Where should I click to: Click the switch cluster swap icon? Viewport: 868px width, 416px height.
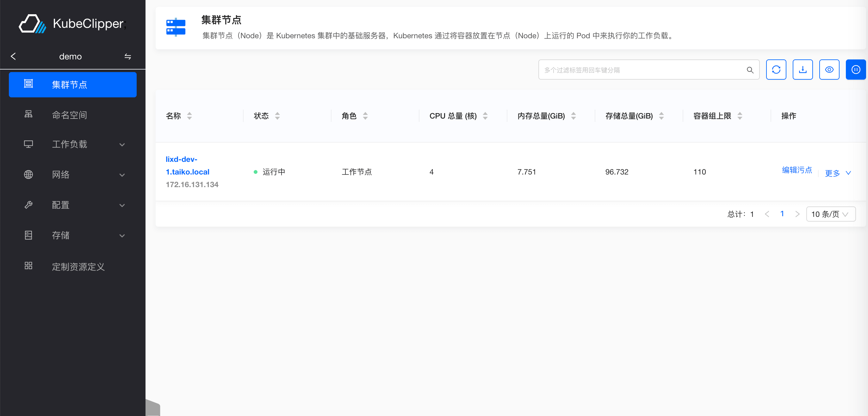click(x=128, y=56)
